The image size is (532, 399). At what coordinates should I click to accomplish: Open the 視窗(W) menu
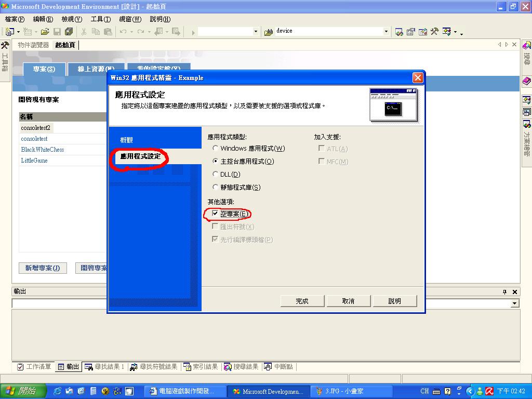point(130,19)
